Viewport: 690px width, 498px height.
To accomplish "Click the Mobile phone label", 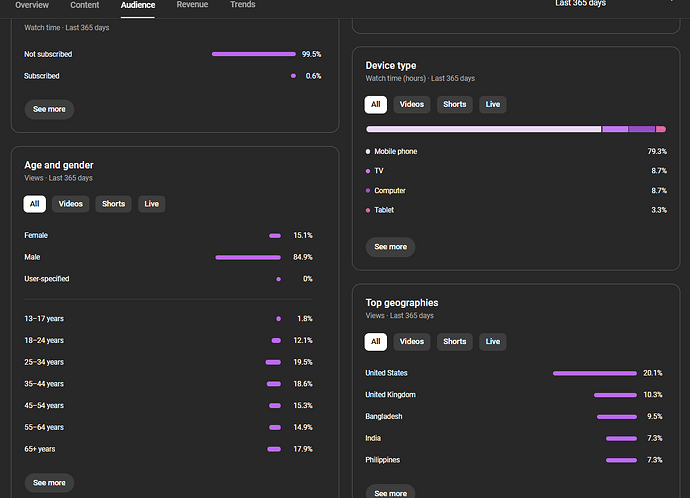I will tap(396, 151).
